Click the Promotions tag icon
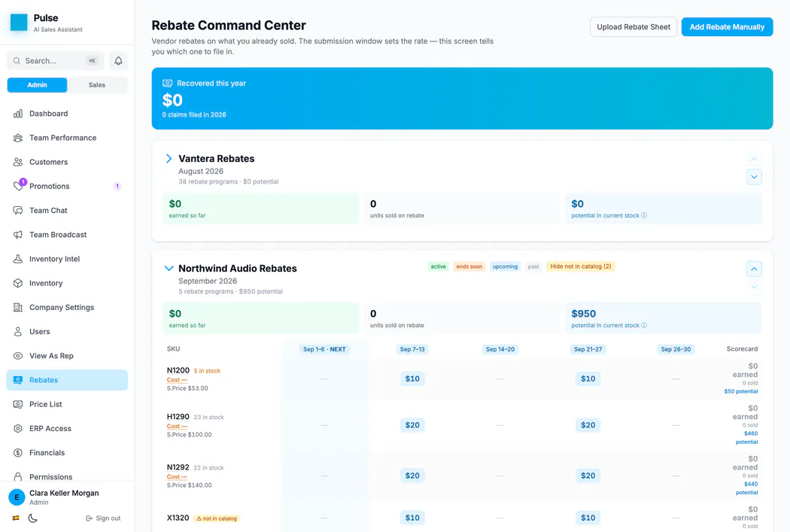790x532 pixels. tap(17, 187)
